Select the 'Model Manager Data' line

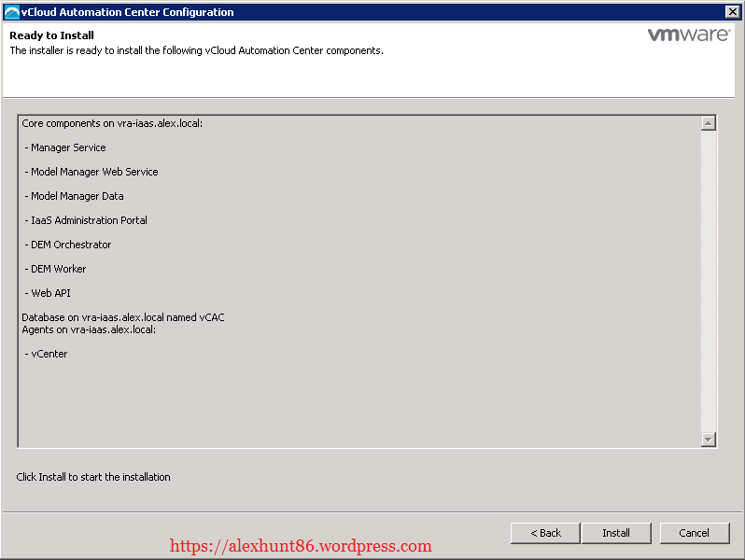click(x=74, y=196)
